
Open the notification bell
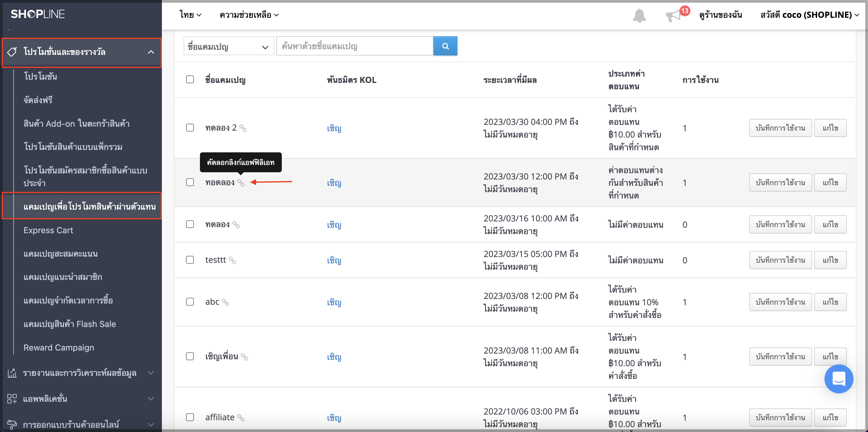(639, 15)
